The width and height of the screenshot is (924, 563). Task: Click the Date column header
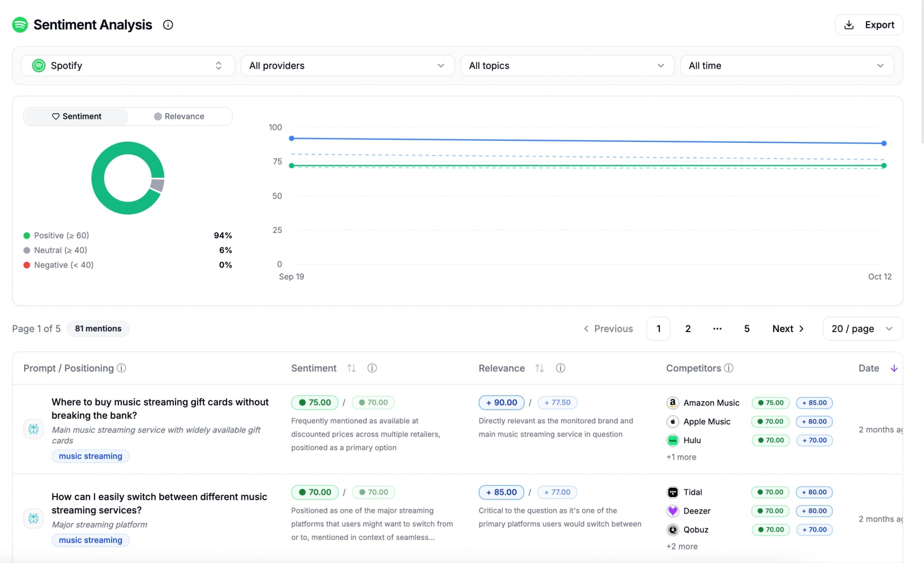tap(869, 368)
